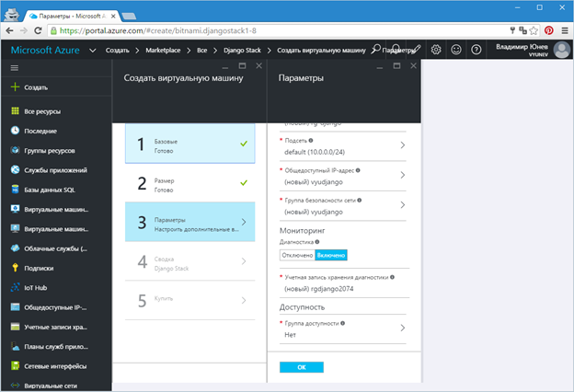The height and width of the screenshot is (392, 574).
Task: Maximize Создать виртуальную машину blade
Action: coord(242,65)
